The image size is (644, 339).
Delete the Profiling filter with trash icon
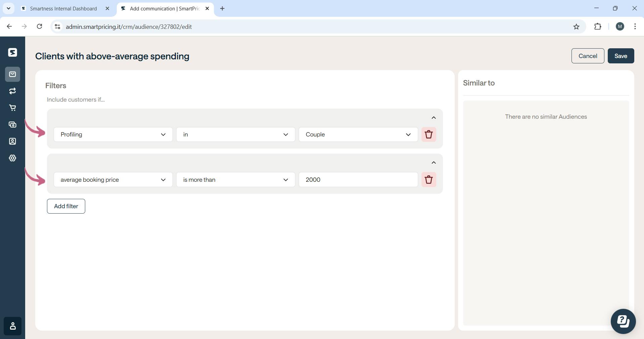click(x=429, y=134)
